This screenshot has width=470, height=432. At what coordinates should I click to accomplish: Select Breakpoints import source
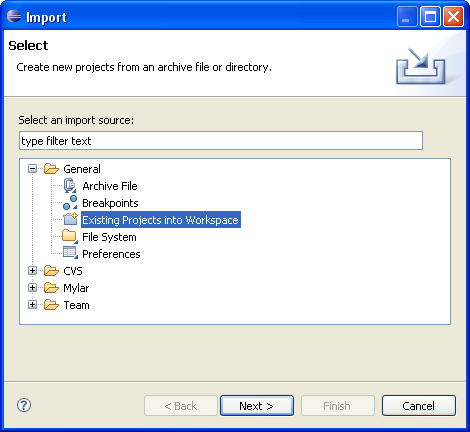point(110,203)
